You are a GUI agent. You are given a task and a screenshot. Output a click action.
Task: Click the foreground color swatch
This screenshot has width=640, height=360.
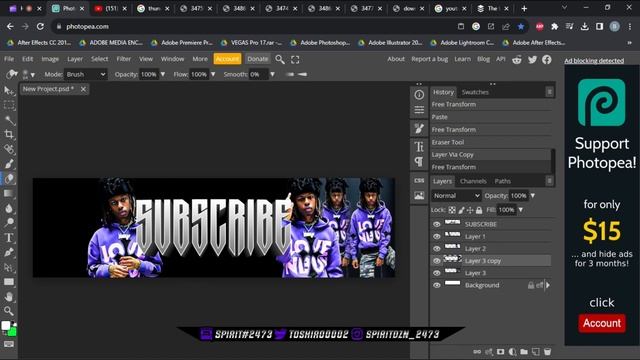(x=6, y=325)
